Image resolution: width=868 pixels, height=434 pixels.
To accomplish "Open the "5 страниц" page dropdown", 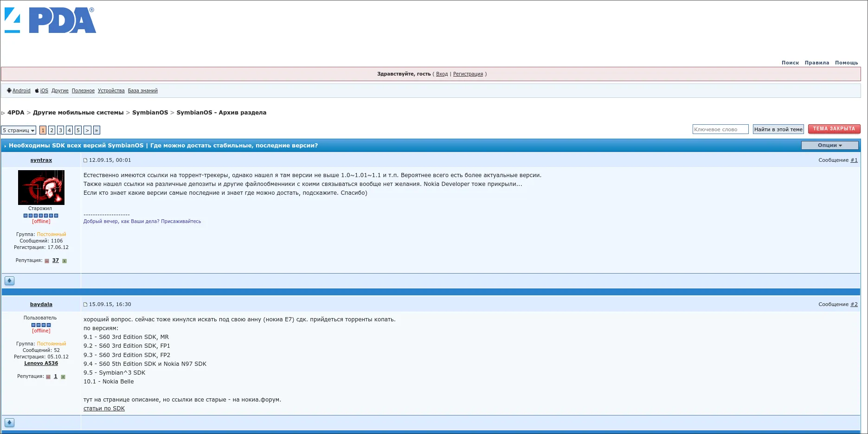I will [x=19, y=130].
